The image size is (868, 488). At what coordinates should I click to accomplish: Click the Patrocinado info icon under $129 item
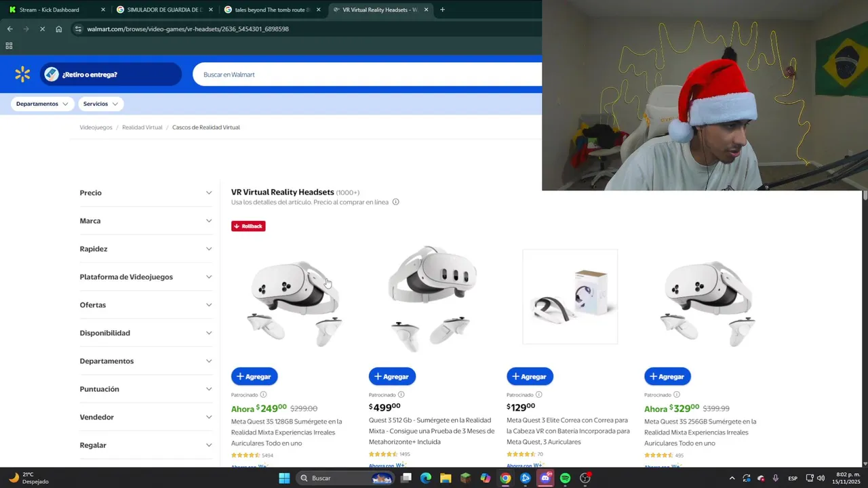click(x=538, y=394)
